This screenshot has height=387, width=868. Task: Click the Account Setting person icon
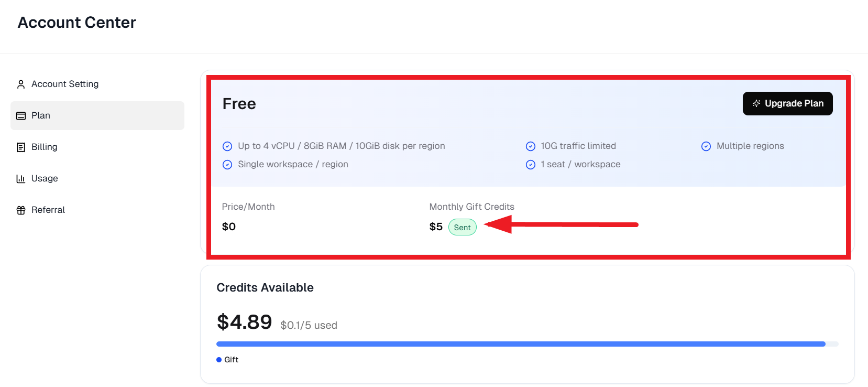pyautogui.click(x=21, y=84)
